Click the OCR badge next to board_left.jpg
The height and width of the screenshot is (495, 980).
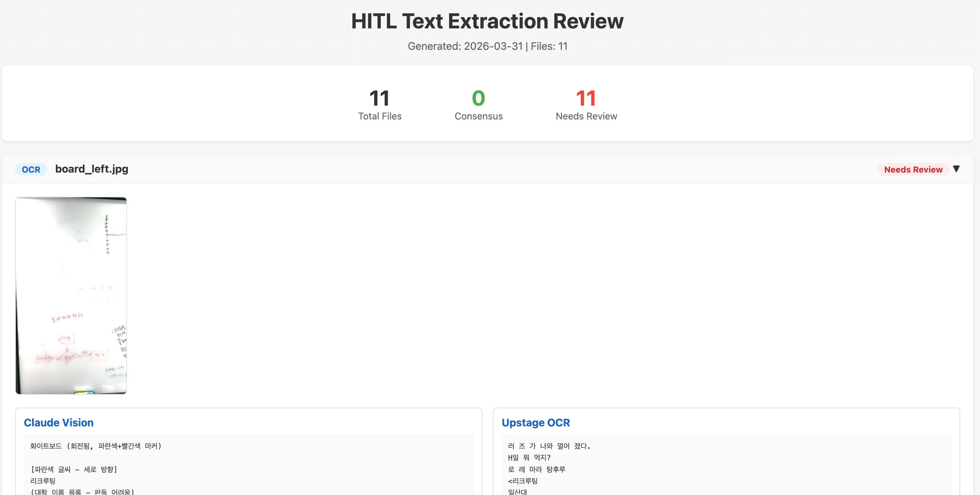pos(31,169)
